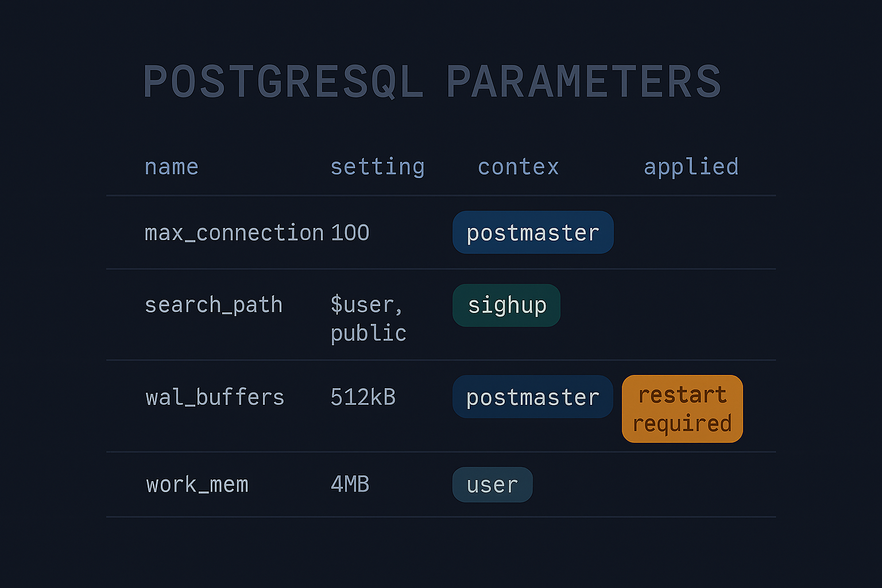Click the restart required badge

[x=682, y=409]
